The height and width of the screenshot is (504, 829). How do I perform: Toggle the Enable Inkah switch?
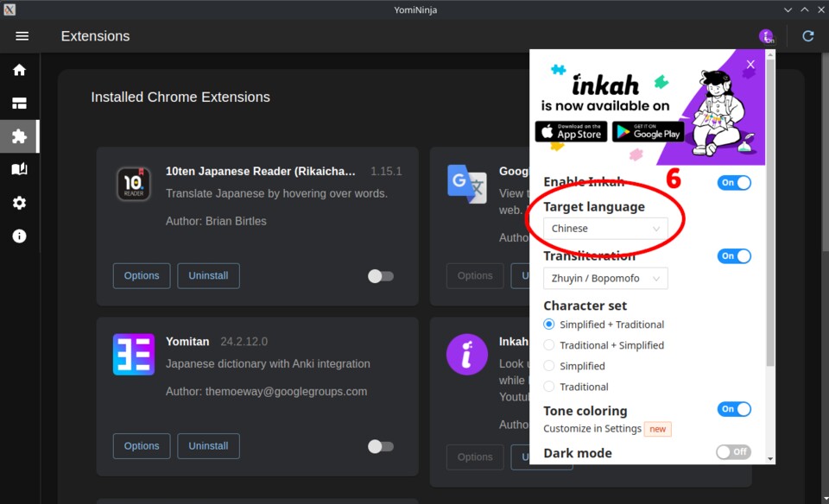733,182
